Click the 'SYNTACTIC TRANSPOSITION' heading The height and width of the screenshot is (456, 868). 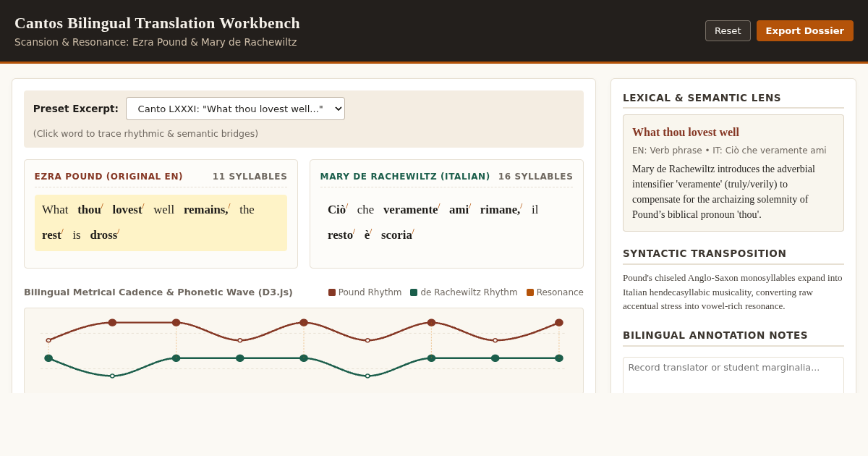click(705, 253)
